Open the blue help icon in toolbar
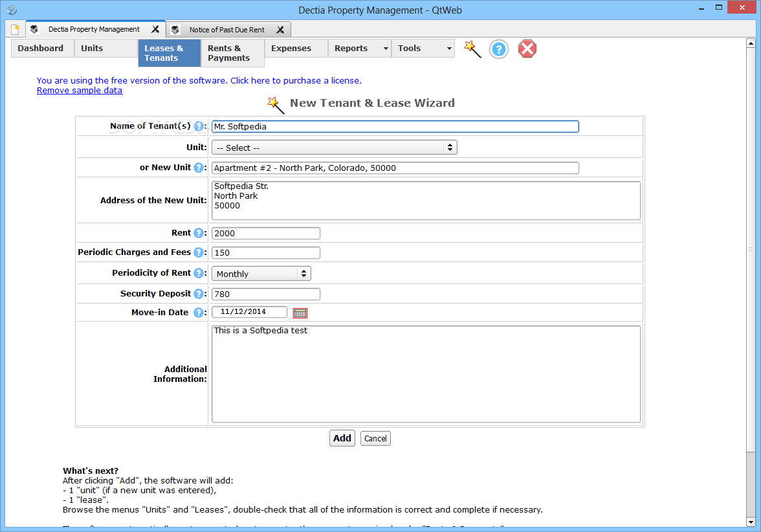The height and width of the screenshot is (532, 761). pos(498,49)
